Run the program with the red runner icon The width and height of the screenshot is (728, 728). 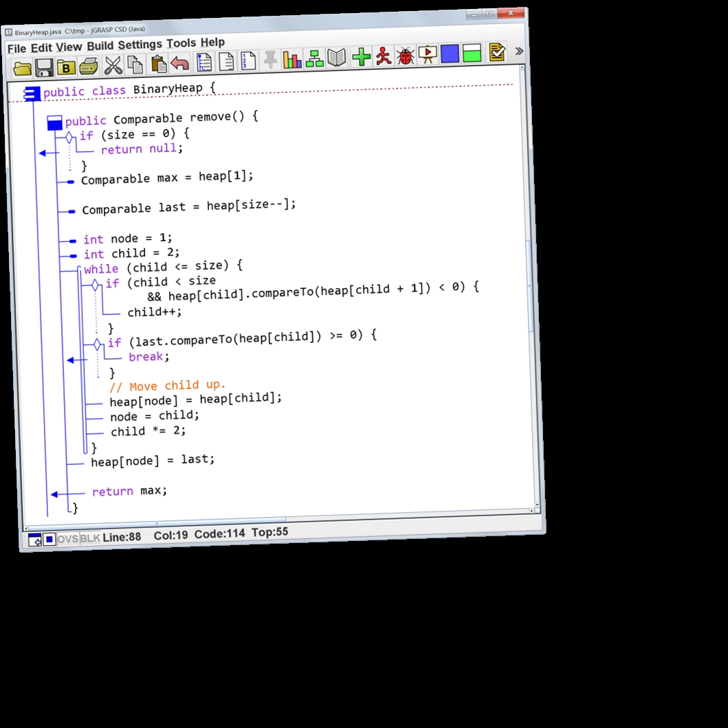(383, 55)
